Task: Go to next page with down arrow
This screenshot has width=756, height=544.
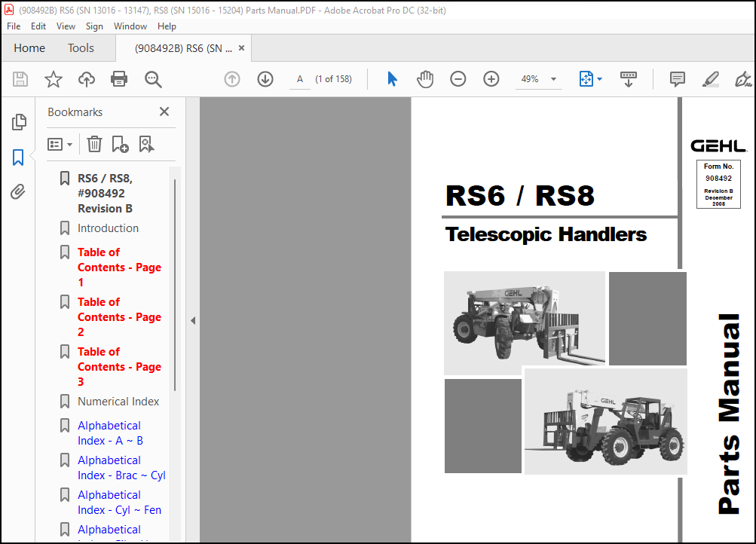Action: pos(265,79)
